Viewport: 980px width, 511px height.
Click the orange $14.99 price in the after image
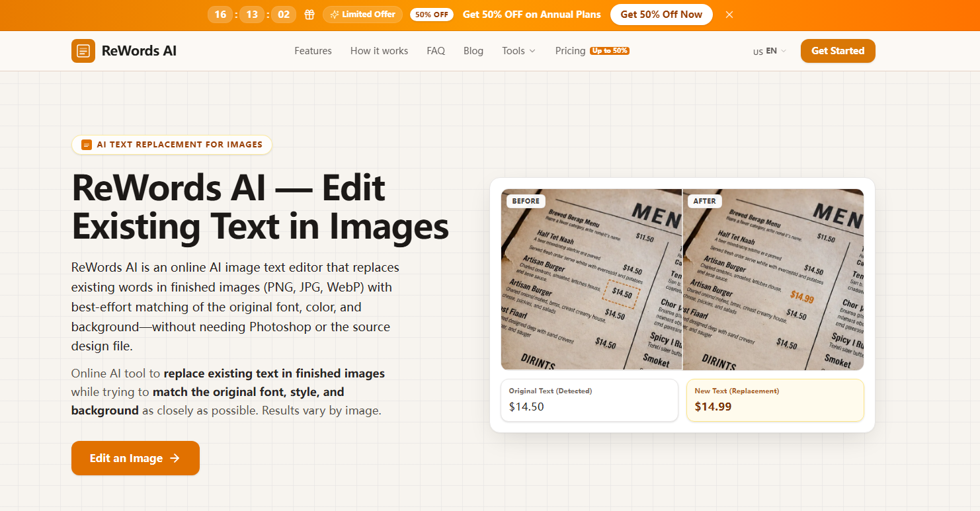click(x=801, y=297)
